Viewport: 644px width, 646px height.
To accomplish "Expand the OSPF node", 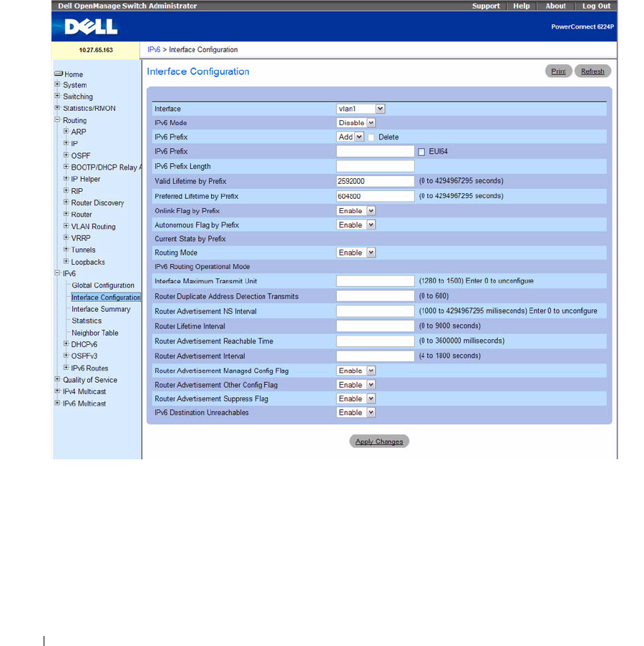I will click(66, 155).
